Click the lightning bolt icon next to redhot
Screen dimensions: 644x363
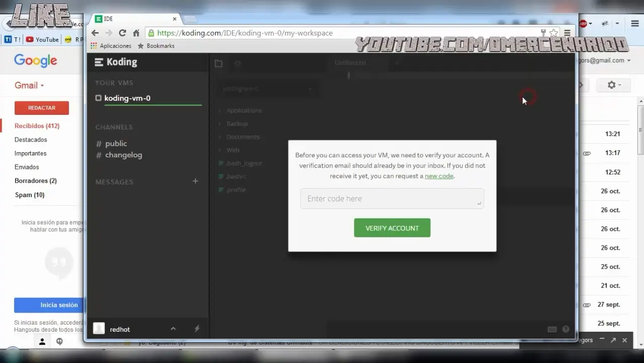coord(197,328)
